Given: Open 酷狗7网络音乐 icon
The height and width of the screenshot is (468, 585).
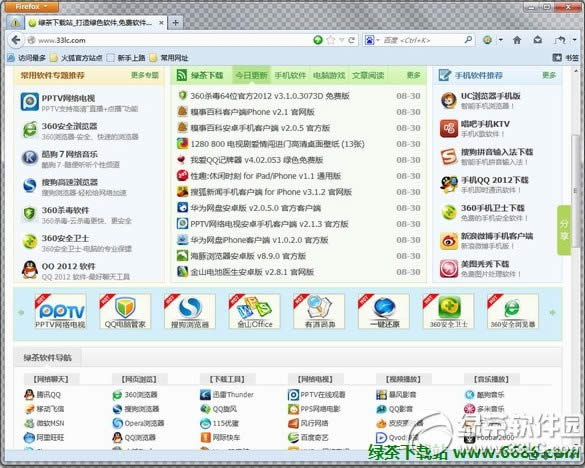Looking at the screenshot, I should 30,158.
